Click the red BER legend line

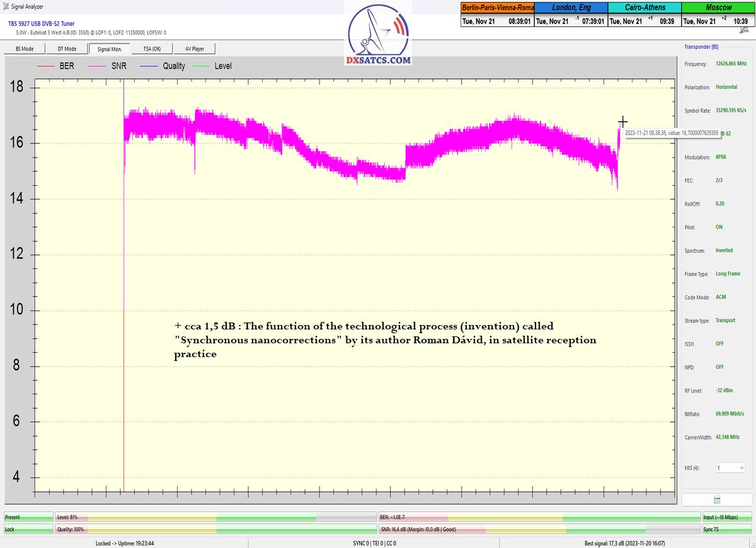[47, 66]
